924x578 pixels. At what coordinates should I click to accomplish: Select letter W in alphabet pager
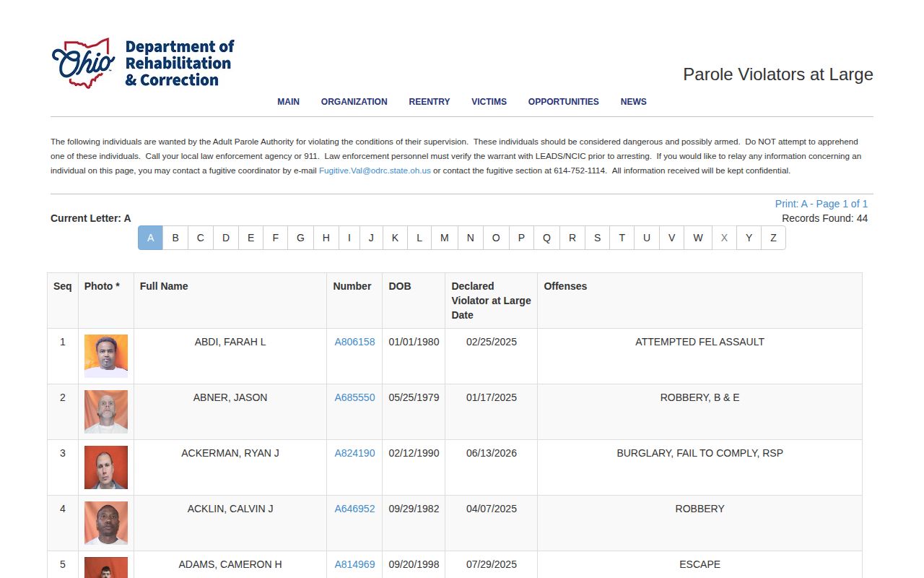(698, 238)
